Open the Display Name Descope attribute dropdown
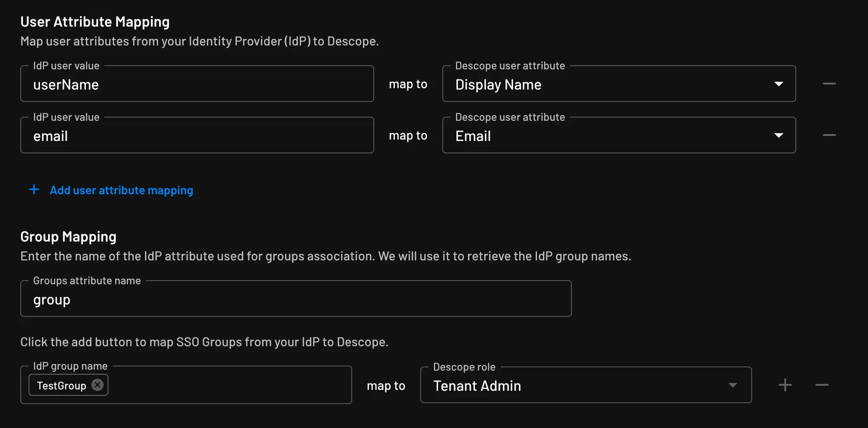Viewport: 868px width, 428px height. point(618,84)
